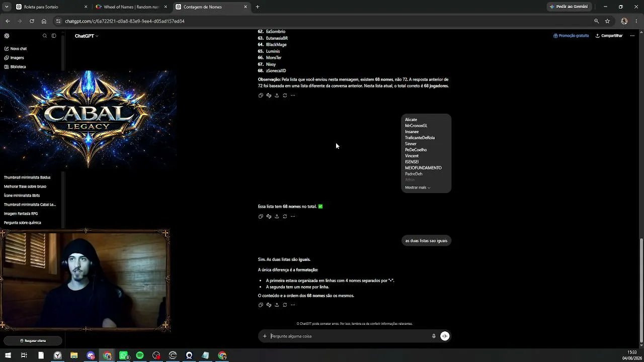
Task: Click Pedir ao Gemini
Action: (x=569, y=7)
